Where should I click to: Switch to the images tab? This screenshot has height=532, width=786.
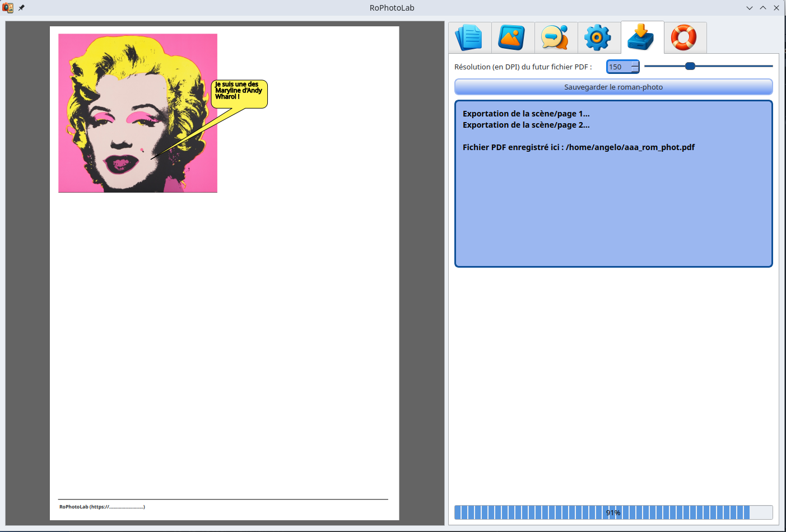coord(513,38)
